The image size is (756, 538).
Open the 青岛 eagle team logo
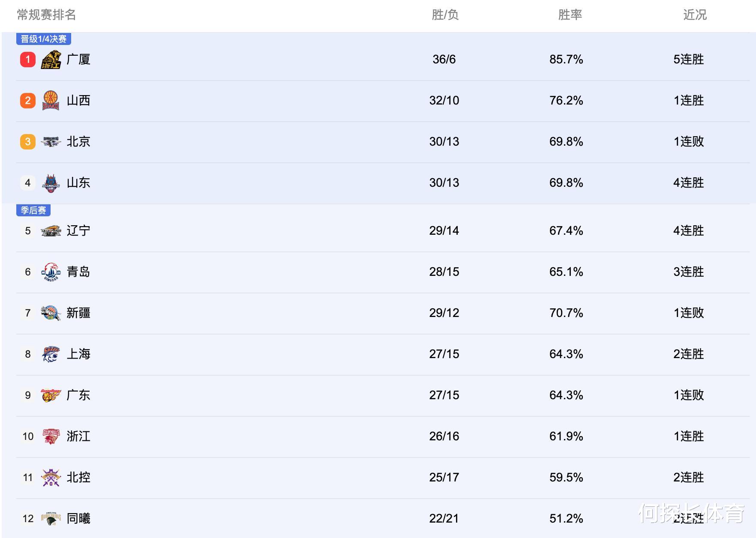pyautogui.click(x=51, y=272)
